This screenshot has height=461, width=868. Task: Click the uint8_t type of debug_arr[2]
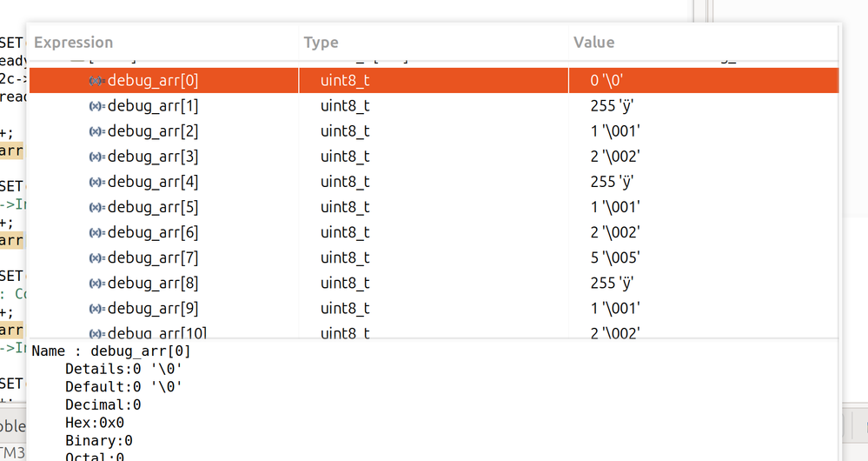click(x=345, y=131)
